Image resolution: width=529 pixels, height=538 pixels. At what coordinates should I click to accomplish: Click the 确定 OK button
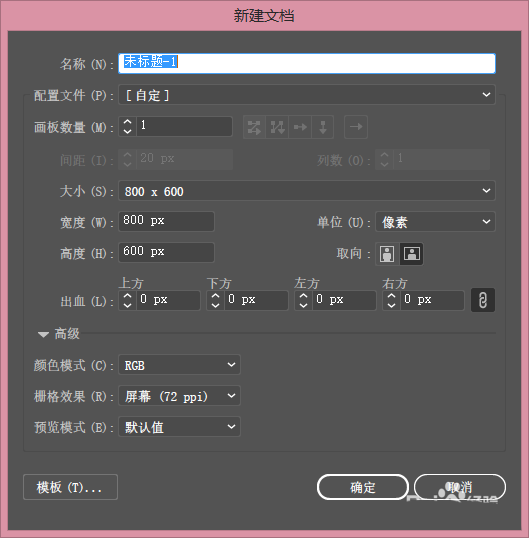(x=363, y=487)
